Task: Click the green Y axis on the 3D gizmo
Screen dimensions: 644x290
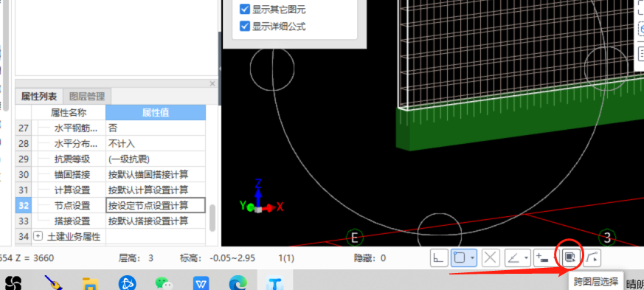Action: point(246,206)
